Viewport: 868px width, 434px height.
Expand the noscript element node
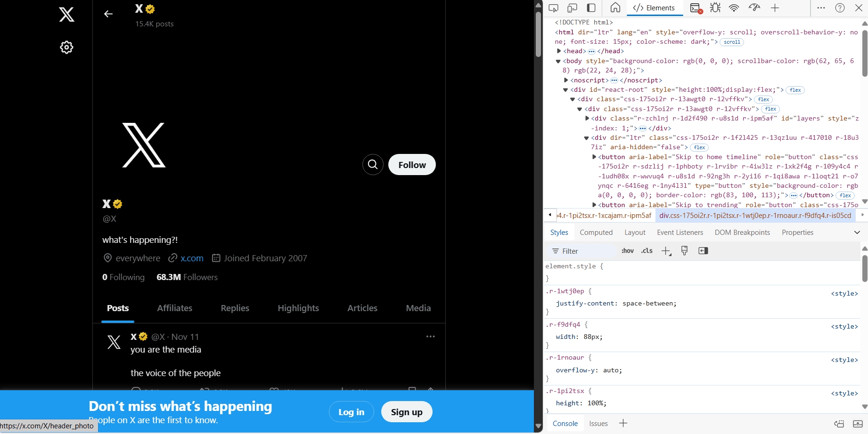566,80
